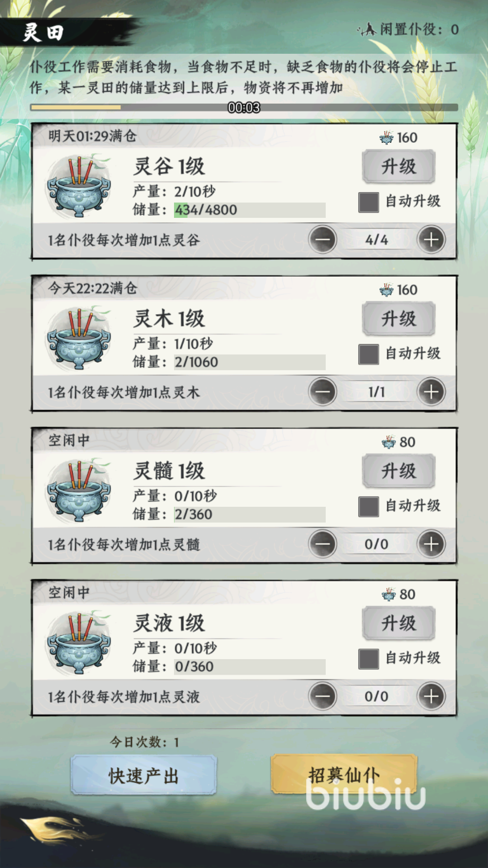Image resolution: width=488 pixels, height=868 pixels.
Task: Enable 自动升级 checkbox for 灵木
Action: (x=368, y=354)
